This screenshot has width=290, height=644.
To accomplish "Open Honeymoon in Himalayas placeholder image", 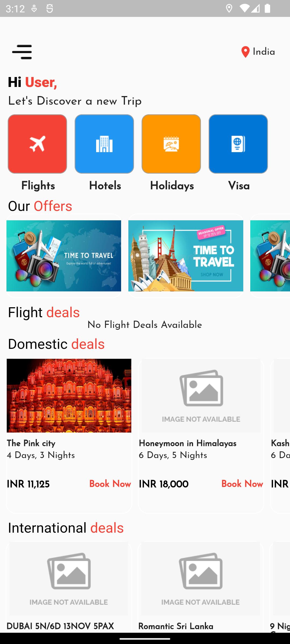I will click(x=201, y=396).
